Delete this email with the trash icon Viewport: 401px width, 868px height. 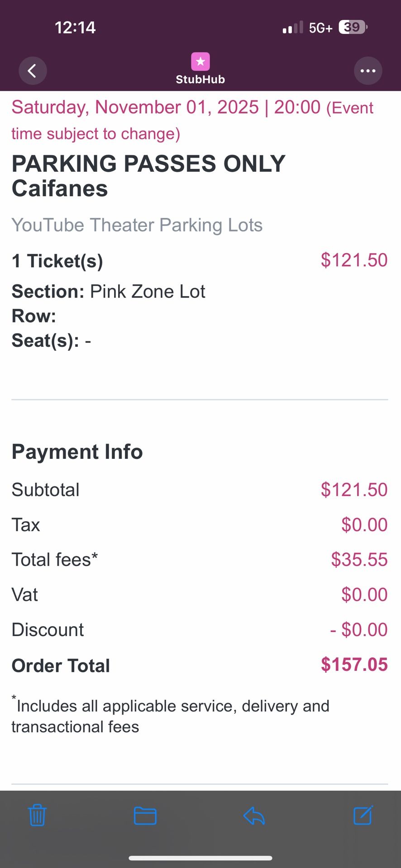[37, 815]
